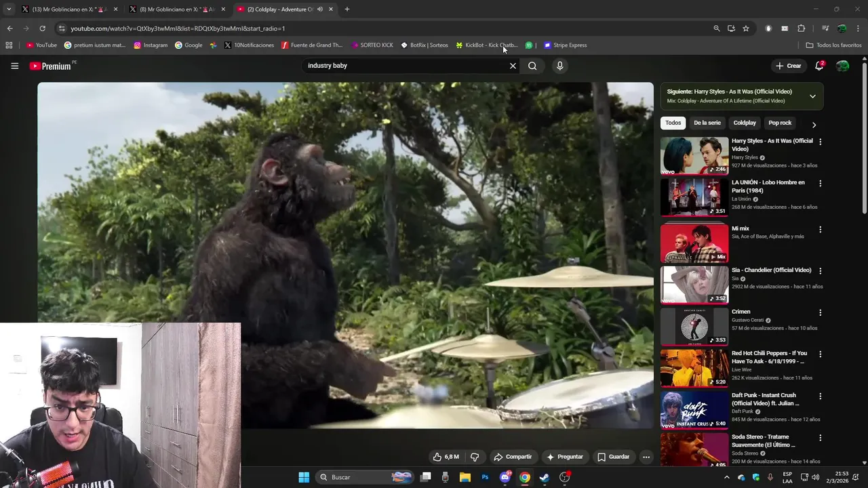Open options for Harry Styles As It Was

(x=820, y=142)
